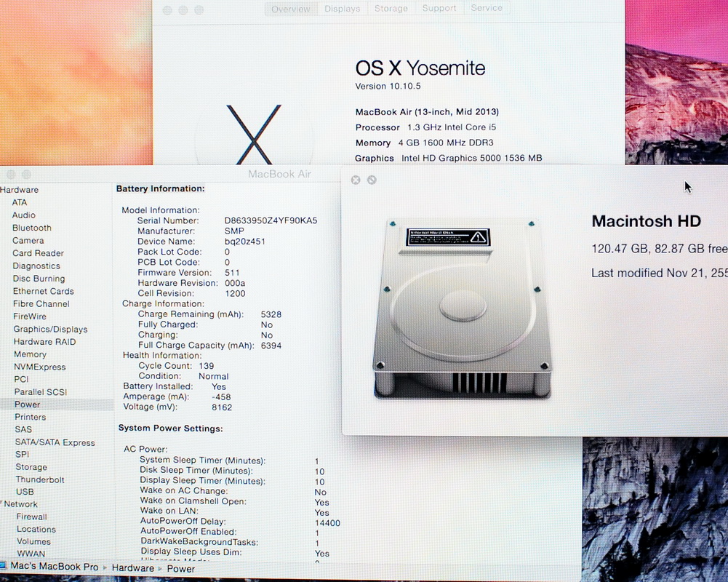
Task: Select Audio in the Hardware list
Action: tap(24, 215)
